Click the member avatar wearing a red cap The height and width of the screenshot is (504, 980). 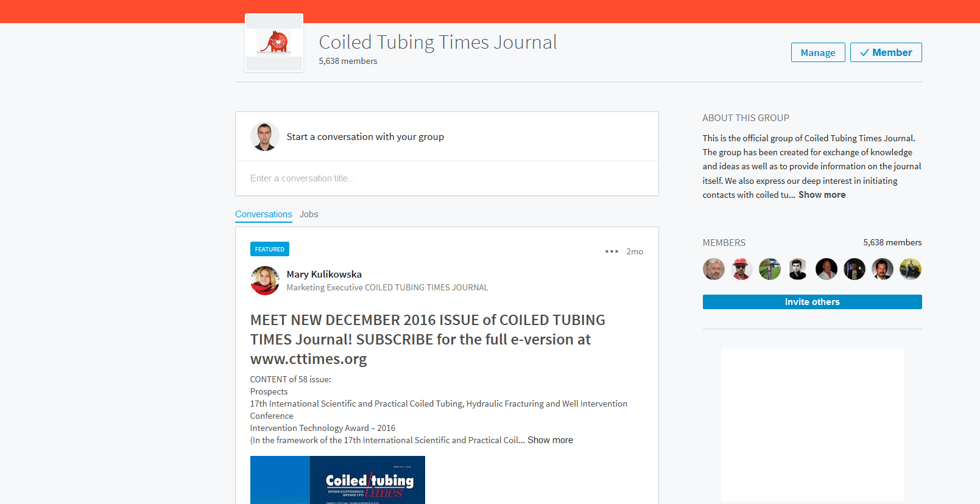pos(742,269)
